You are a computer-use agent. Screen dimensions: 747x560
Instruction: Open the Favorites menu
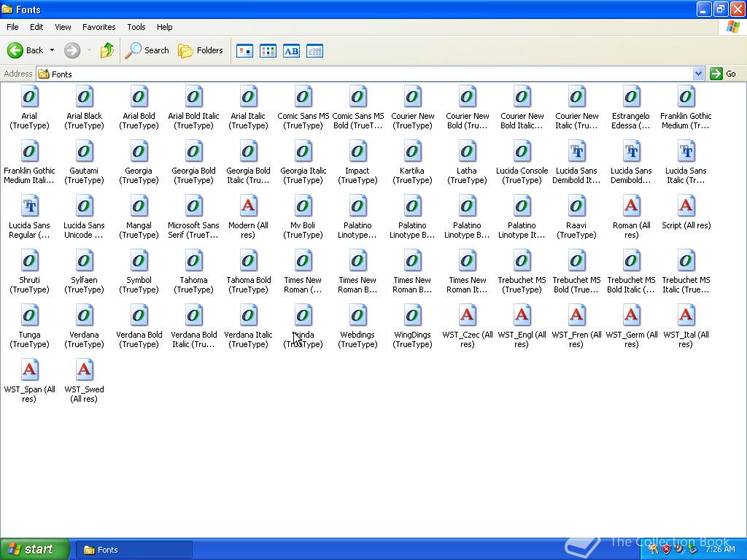tap(99, 27)
